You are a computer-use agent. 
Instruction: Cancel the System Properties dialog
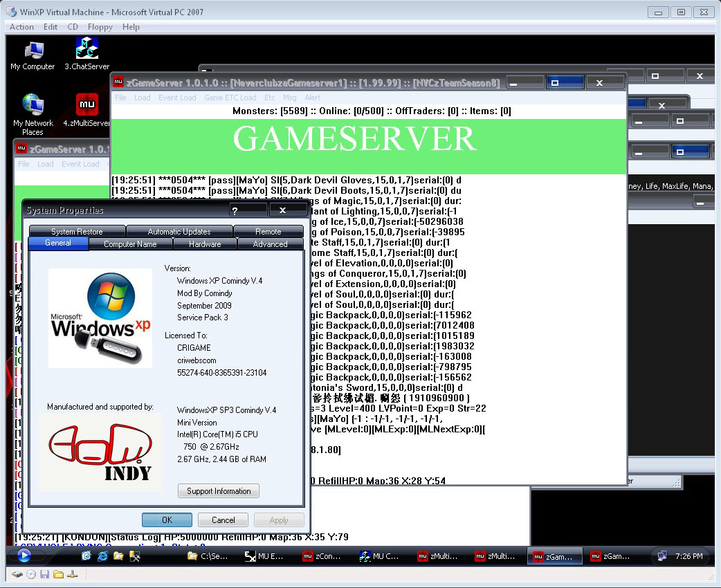tap(223, 520)
